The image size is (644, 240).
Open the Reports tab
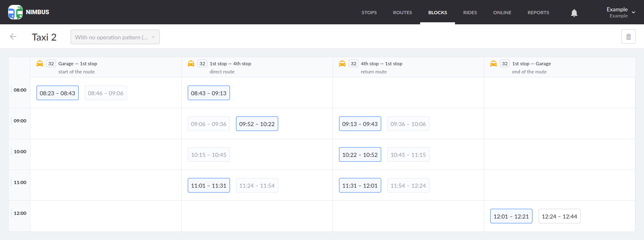(x=538, y=13)
